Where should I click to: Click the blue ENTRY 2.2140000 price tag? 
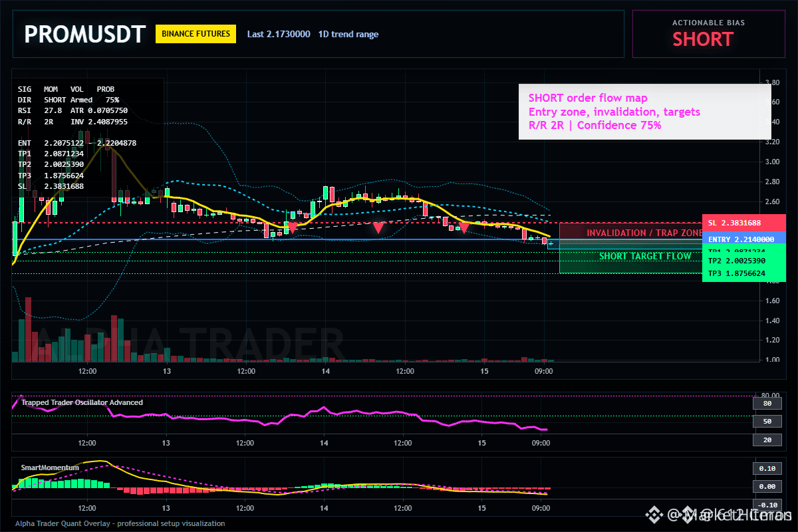[x=743, y=239]
